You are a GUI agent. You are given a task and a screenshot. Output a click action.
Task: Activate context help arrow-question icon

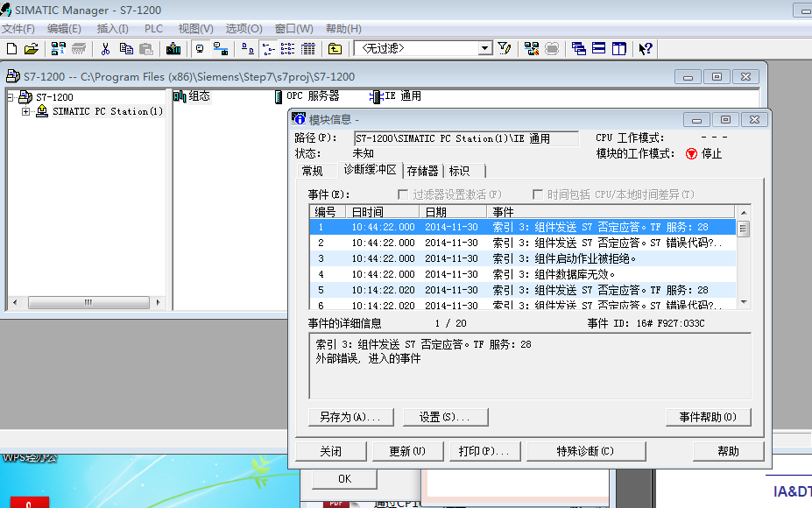click(646, 49)
